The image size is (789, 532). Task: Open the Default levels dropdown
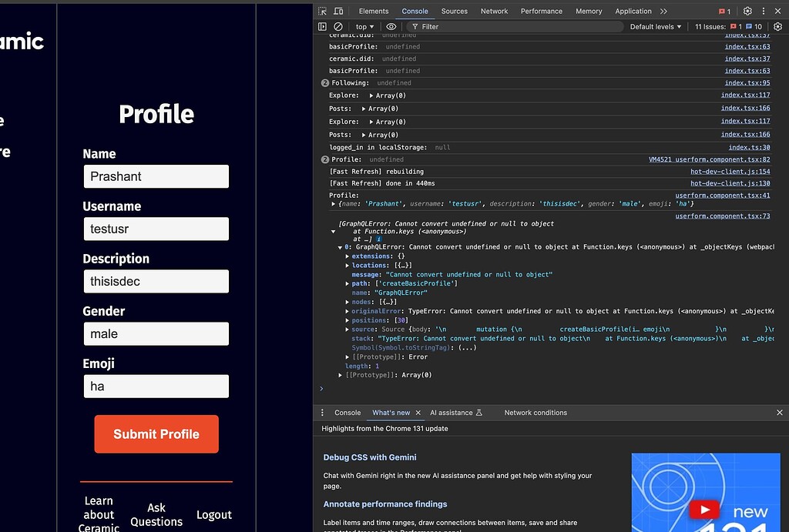(x=654, y=26)
